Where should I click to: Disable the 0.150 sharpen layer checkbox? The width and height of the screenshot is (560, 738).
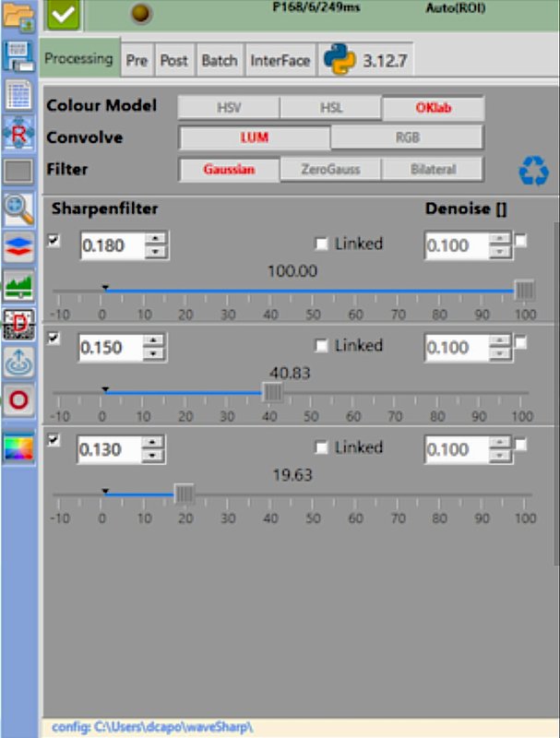54,339
